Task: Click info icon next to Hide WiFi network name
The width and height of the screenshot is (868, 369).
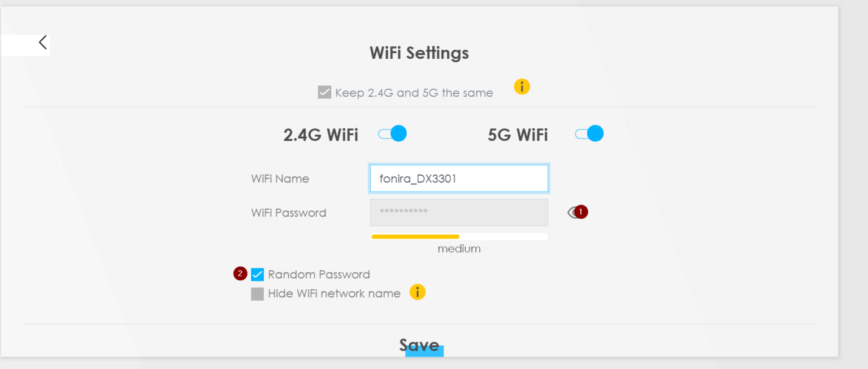Action: click(417, 292)
